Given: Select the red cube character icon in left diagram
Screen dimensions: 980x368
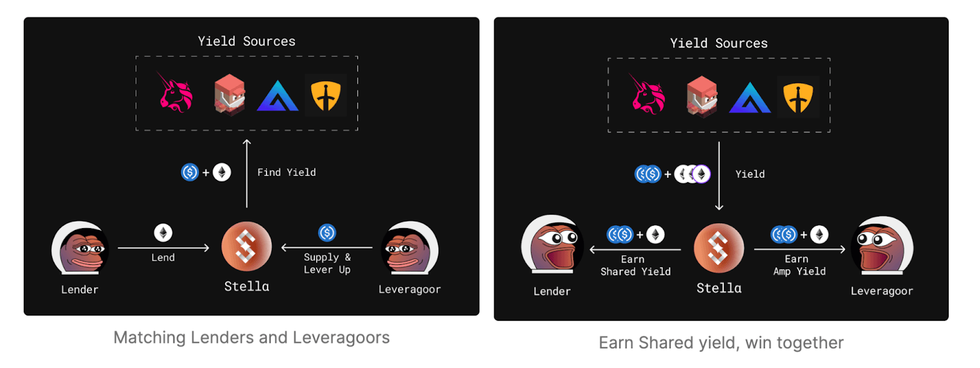Looking at the screenshot, I should [230, 95].
